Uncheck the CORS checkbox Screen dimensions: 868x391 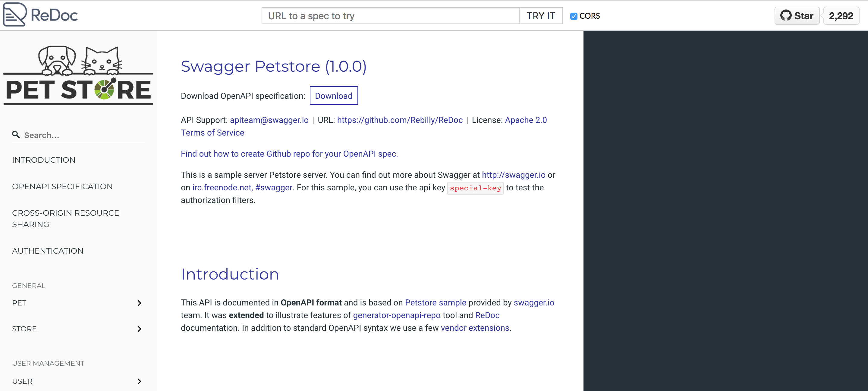574,16
